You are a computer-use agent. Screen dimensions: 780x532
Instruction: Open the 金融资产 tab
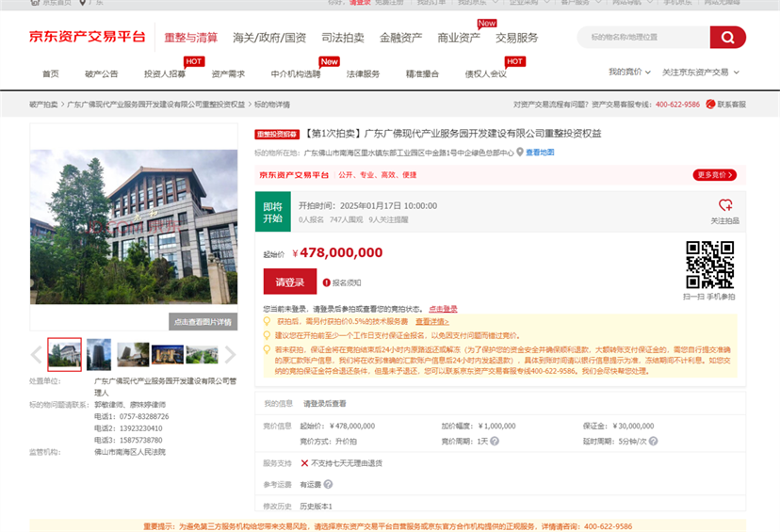[x=401, y=38]
